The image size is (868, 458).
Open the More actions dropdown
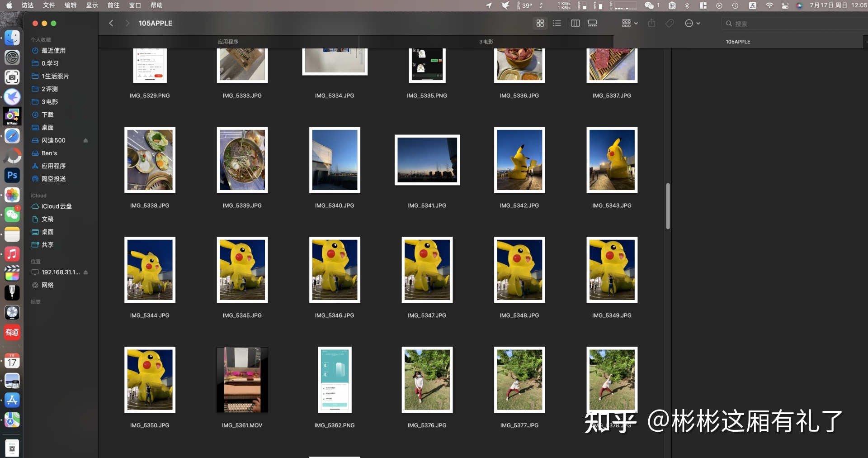692,23
